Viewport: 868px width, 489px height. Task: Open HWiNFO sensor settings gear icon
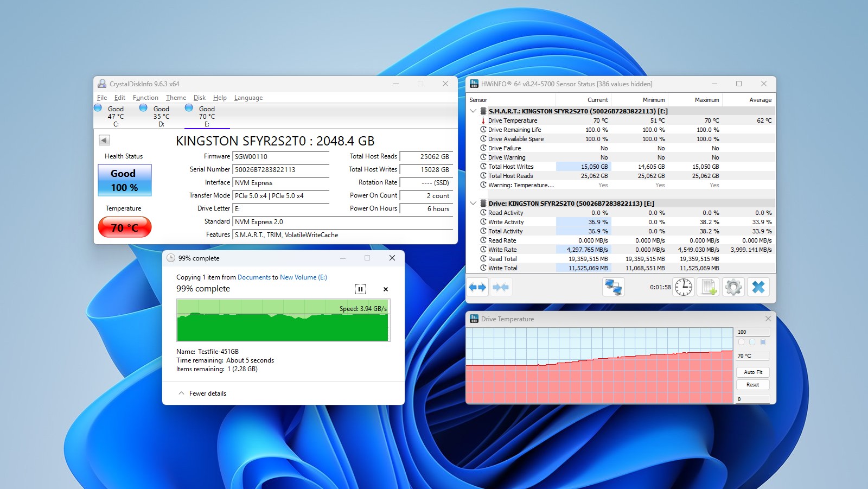pyautogui.click(x=733, y=287)
